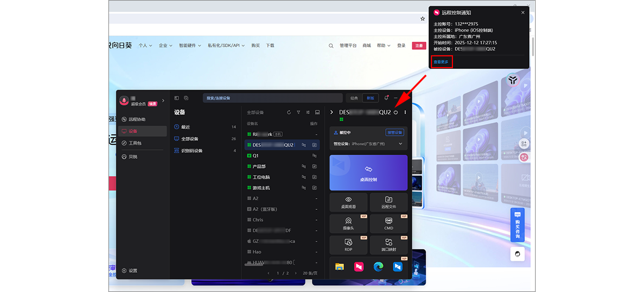Select 识别码设备 device category

pyautogui.click(x=205, y=151)
